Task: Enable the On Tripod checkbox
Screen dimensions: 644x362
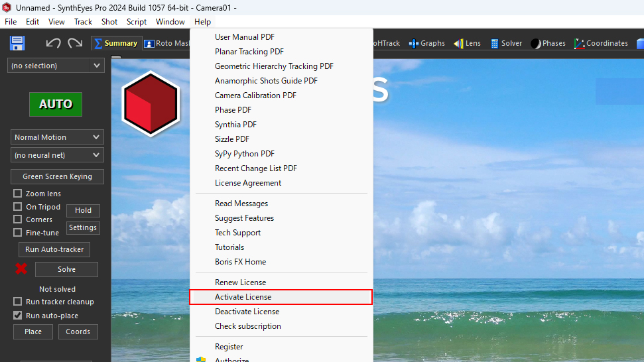Action: click(18, 206)
